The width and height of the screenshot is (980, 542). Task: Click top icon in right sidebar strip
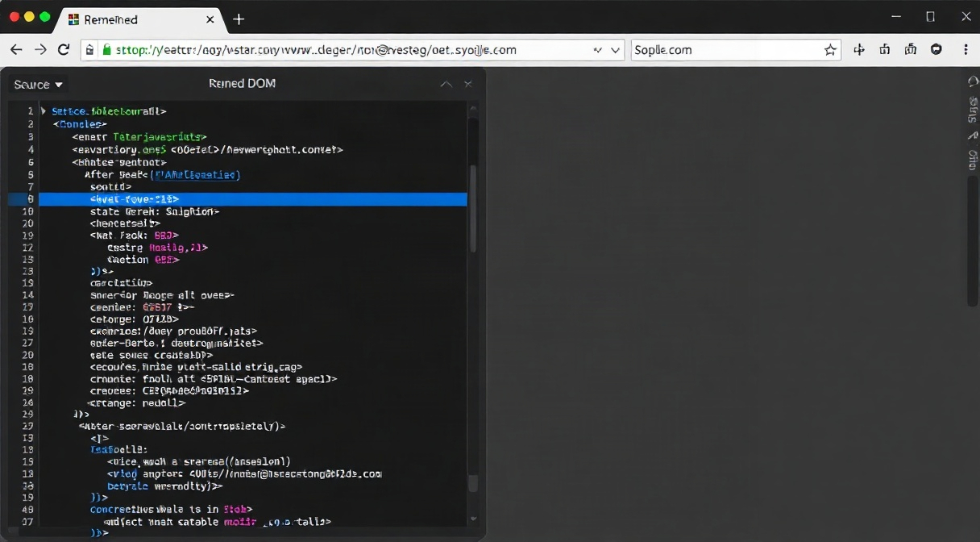[x=973, y=81]
